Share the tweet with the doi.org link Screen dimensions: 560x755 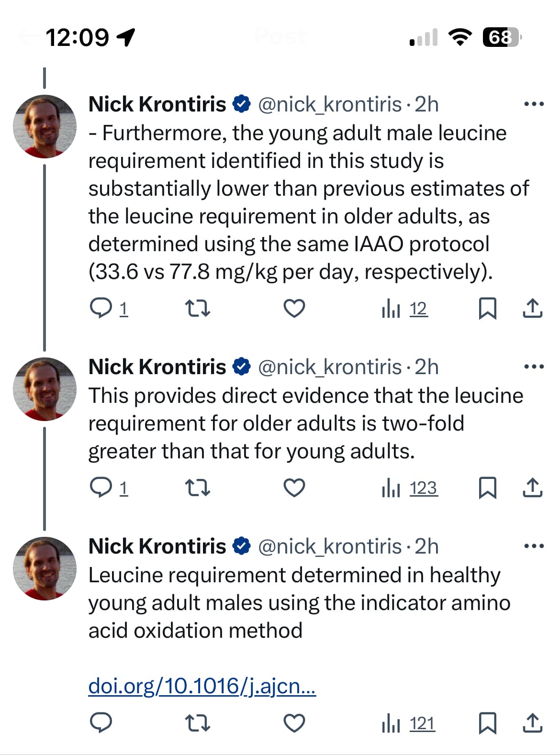[x=532, y=723]
